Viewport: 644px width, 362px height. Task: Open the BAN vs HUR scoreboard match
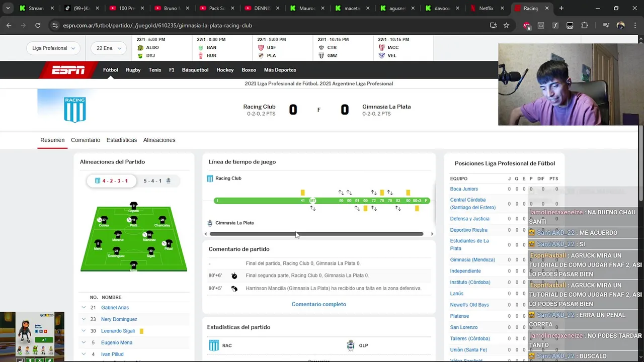221,48
